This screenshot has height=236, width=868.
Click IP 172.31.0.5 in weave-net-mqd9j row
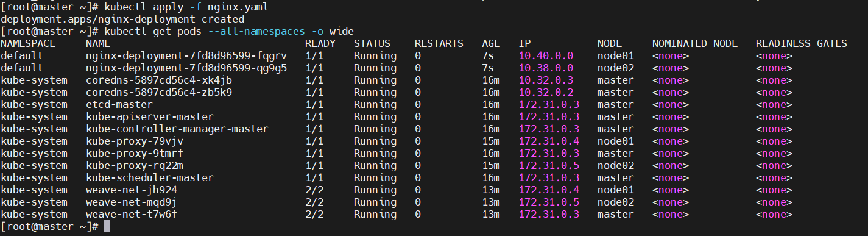tap(549, 202)
